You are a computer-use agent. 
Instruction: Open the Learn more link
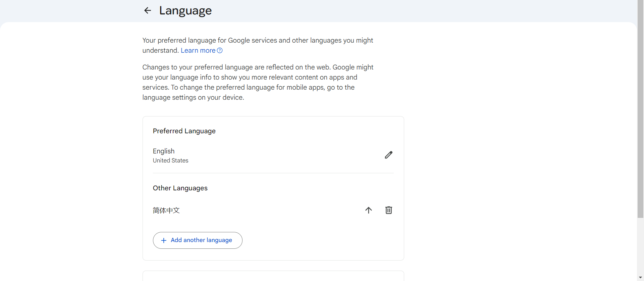tap(198, 50)
